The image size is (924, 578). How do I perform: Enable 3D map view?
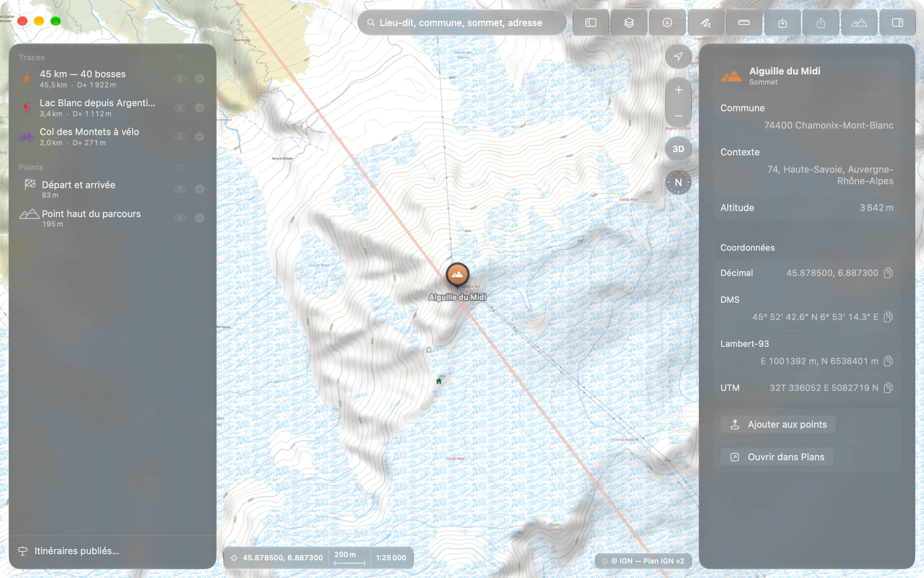pyautogui.click(x=678, y=149)
